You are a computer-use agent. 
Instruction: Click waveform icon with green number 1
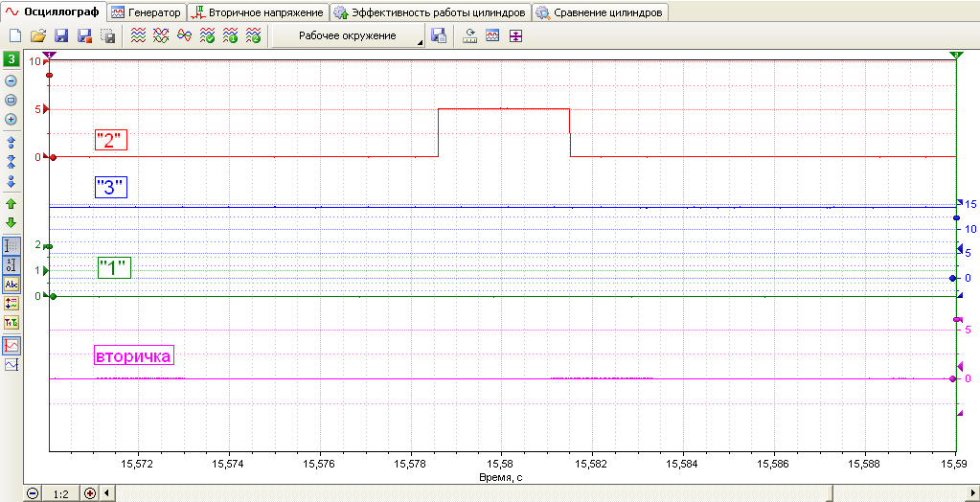pyautogui.click(x=230, y=35)
